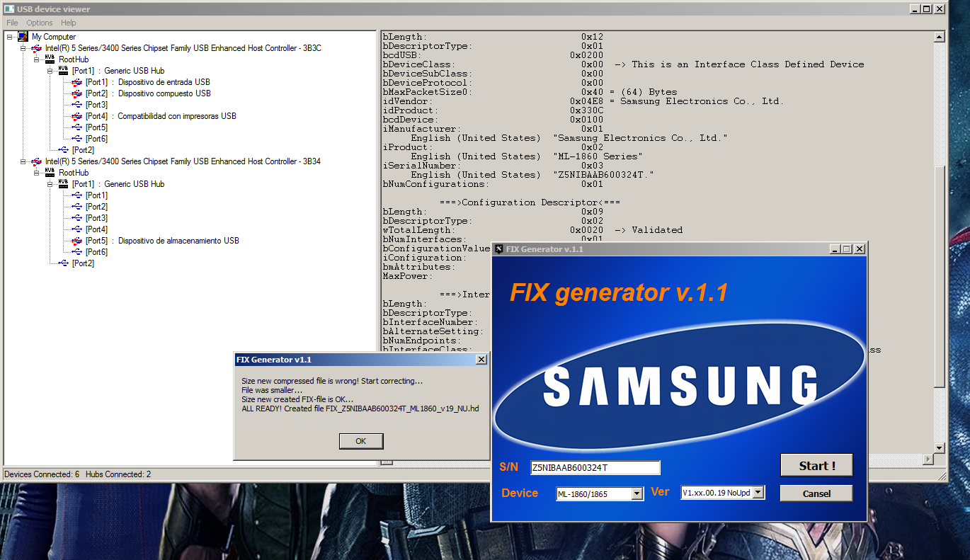Screen dimensions: 970x560
Task: Click the descriptor pane vertical scrollbar thumb
Action: [940, 276]
